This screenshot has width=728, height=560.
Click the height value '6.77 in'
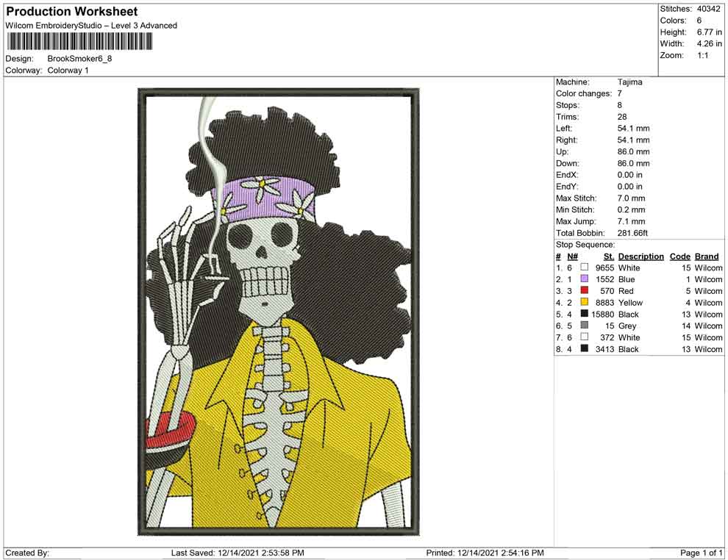[x=709, y=32]
